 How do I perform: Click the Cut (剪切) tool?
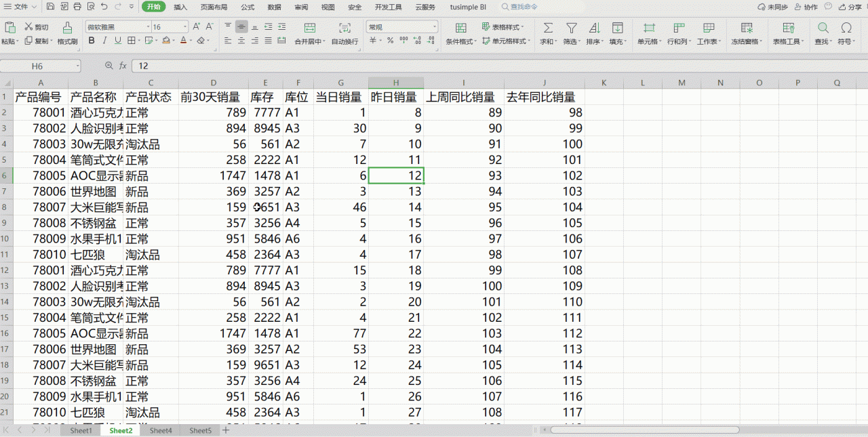[x=36, y=27]
